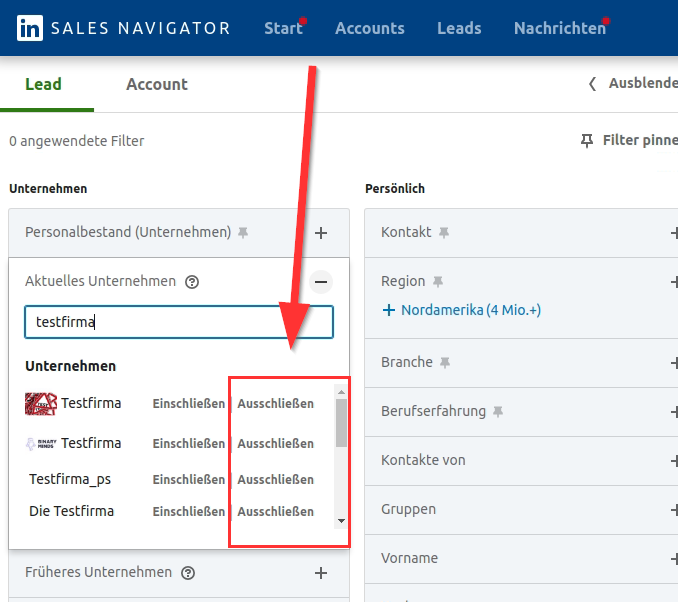This screenshot has width=678, height=602.
Task: Click Einschließen for the first Testfirma
Action: tap(188, 404)
